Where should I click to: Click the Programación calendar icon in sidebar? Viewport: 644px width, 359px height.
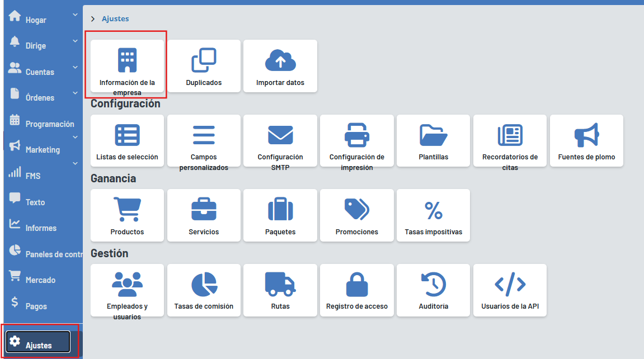[x=15, y=120]
